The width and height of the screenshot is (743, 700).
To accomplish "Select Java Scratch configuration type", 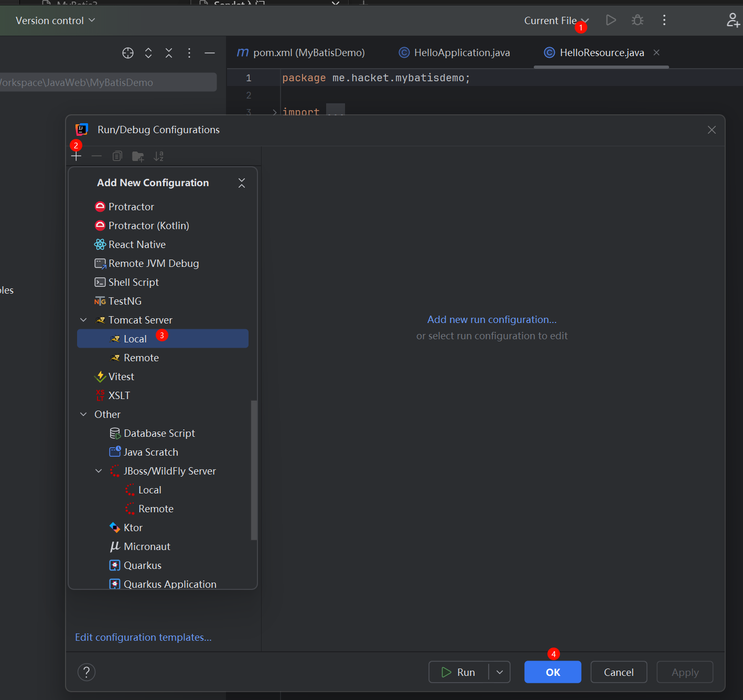I will coord(163,452).
